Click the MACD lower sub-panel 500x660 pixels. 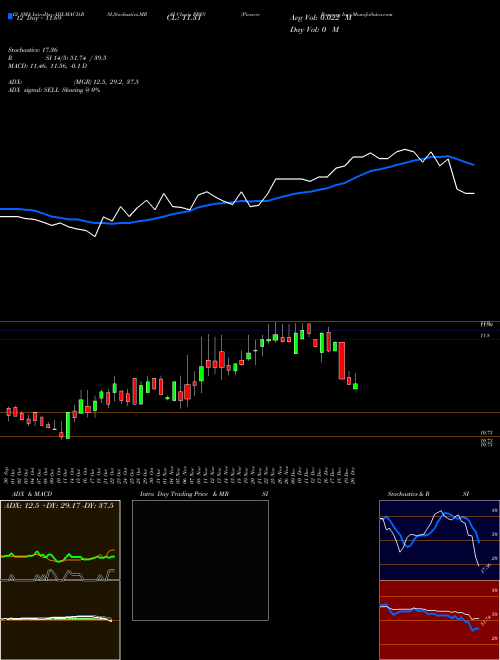coord(60,620)
